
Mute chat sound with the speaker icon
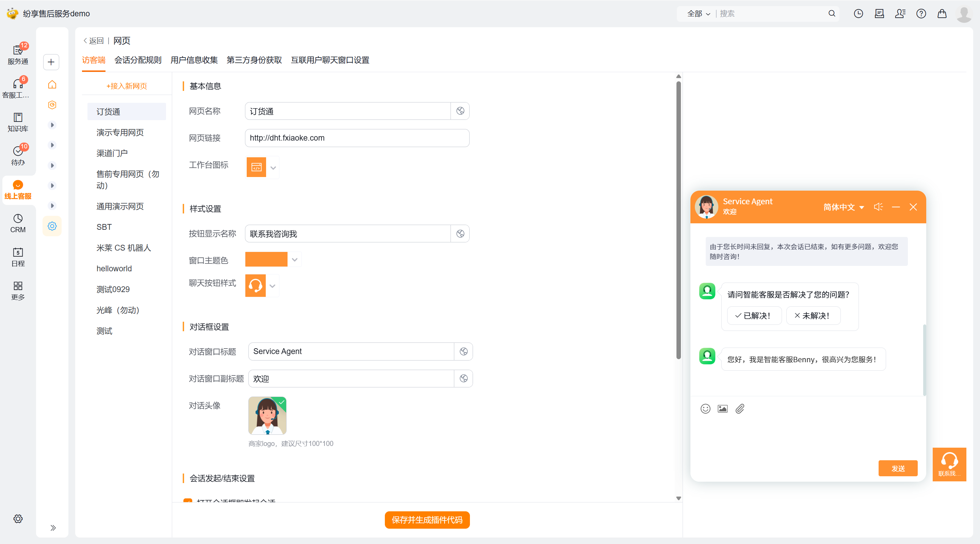tap(878, 207)
